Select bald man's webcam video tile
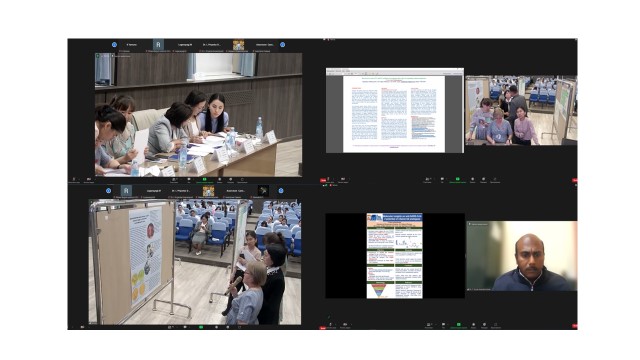 click(522, 256)
